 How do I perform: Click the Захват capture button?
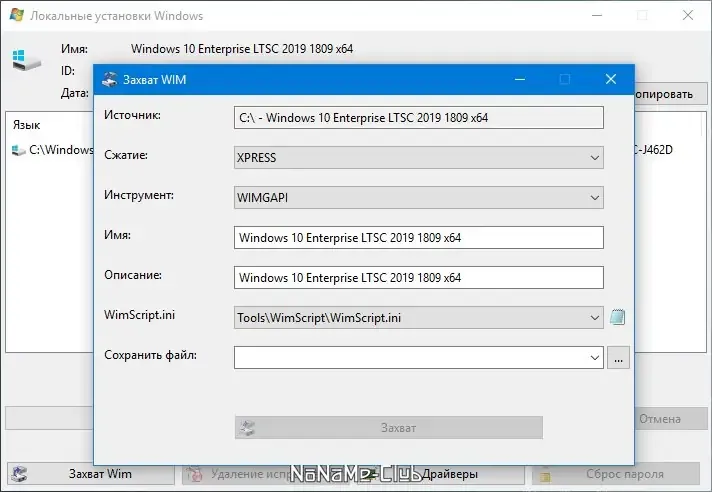click(x=389, y=428)
